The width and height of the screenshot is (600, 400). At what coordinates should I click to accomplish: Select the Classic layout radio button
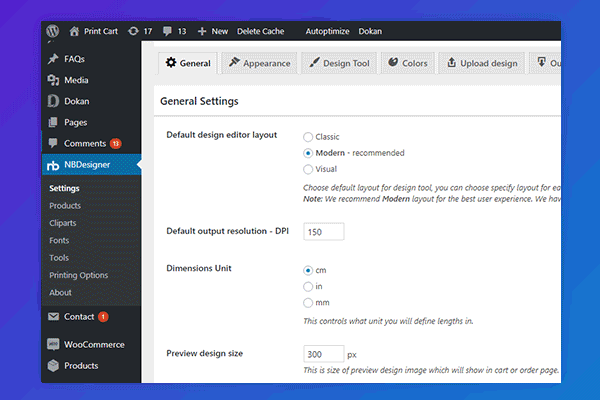click(308, 137)
